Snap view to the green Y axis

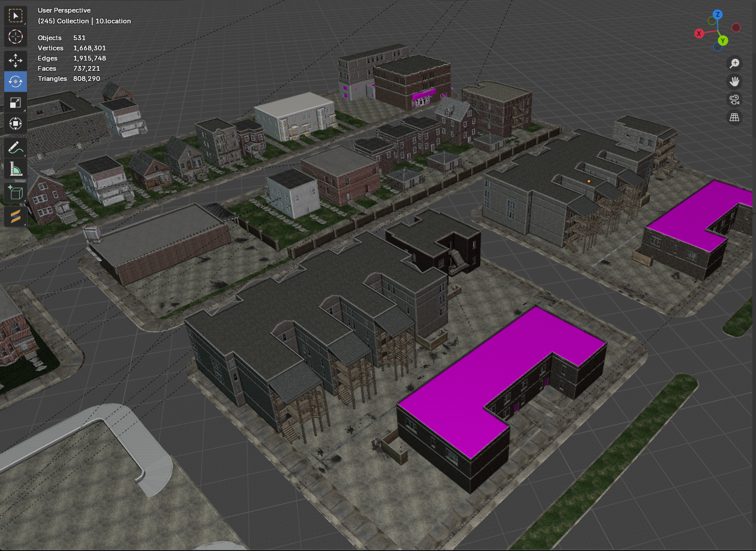tap(723, 41)
